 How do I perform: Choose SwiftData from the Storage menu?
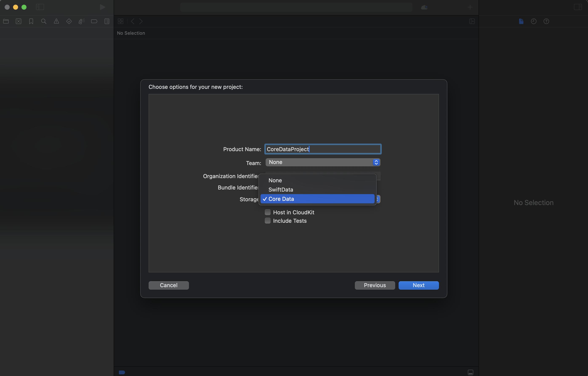(x=281, y=190)
